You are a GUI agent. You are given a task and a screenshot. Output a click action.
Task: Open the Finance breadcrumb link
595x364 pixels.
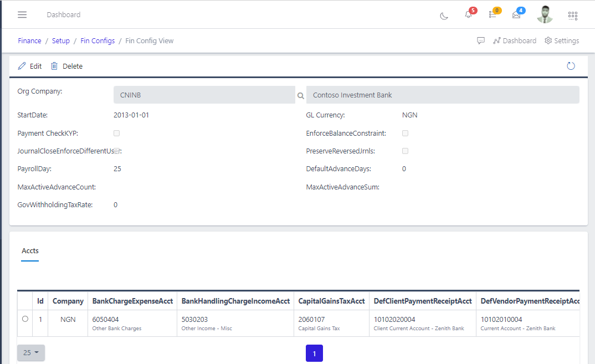tap(29, 40)
